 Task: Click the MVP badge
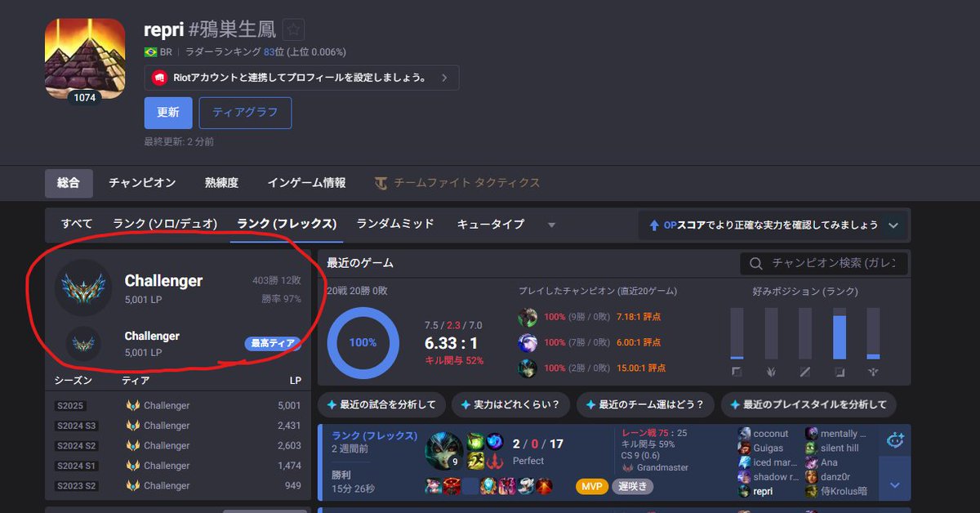591,487
